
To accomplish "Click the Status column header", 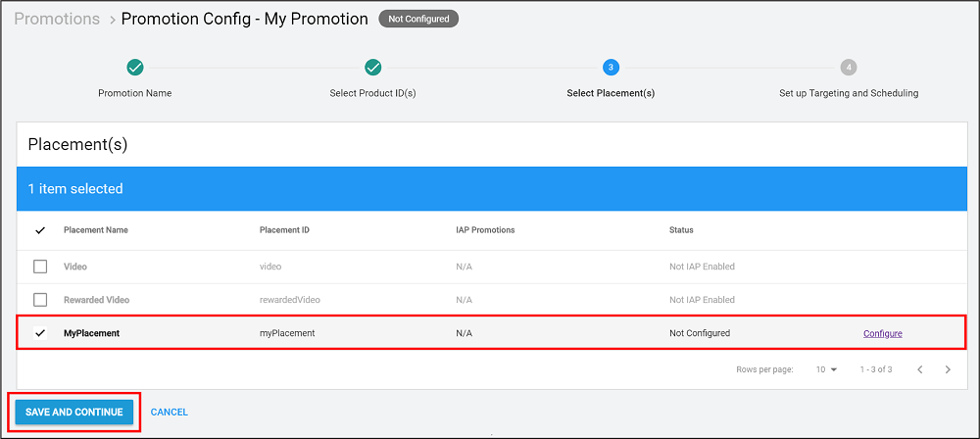I will click(x=681, y=230).
